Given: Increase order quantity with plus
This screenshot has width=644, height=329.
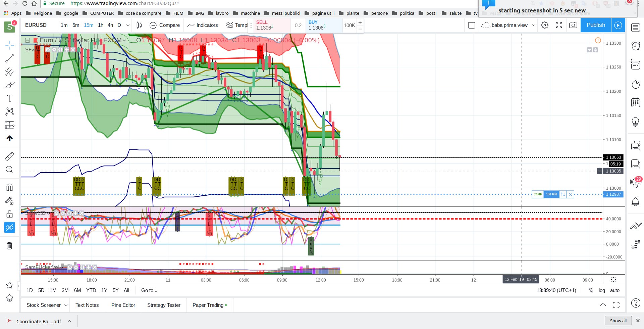Looking at the screenshot, I should 360,22.
